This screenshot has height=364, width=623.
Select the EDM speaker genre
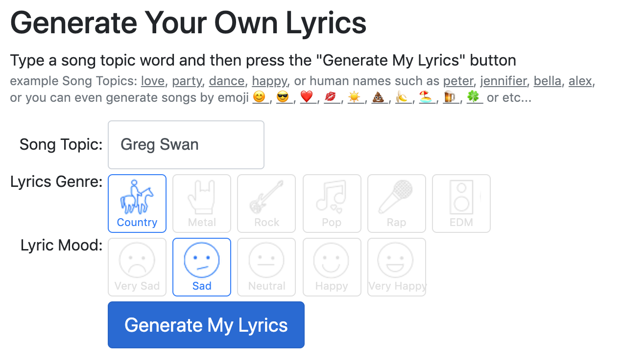point(461,203)
